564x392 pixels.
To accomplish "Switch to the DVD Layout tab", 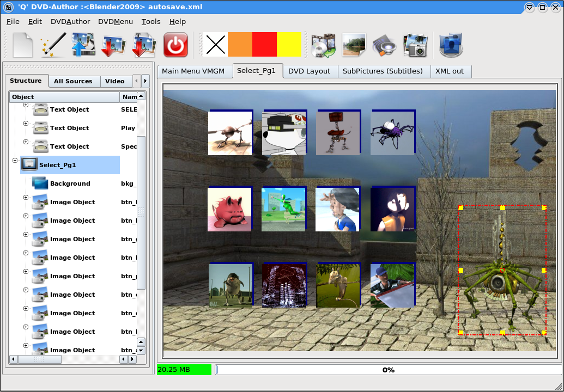I will point(309,71).
